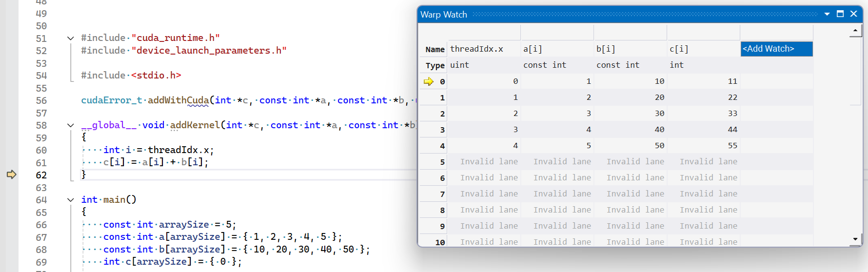Select the b[i] watch column header

coord(630,49)
